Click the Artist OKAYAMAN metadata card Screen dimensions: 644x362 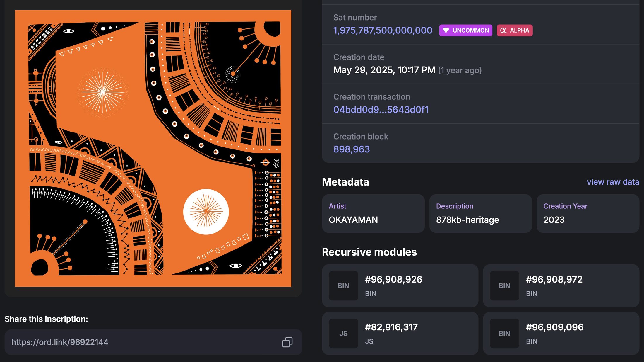(373, 213)
